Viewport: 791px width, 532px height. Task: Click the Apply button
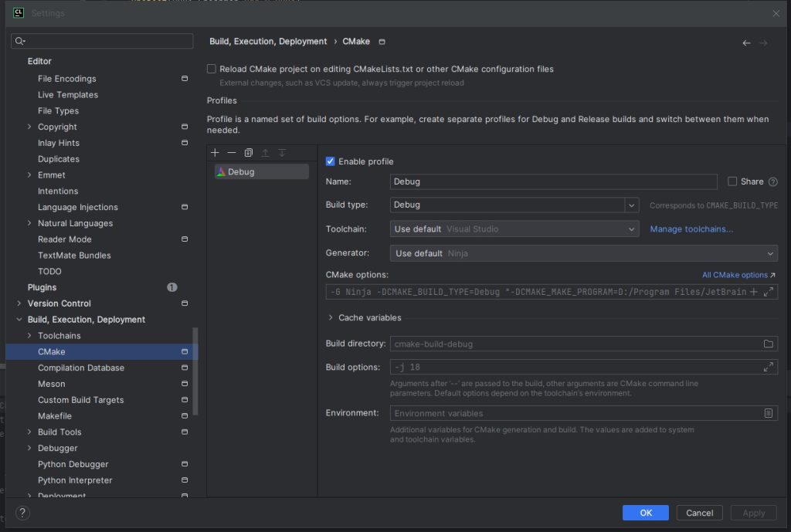click(x=754, y=513)
